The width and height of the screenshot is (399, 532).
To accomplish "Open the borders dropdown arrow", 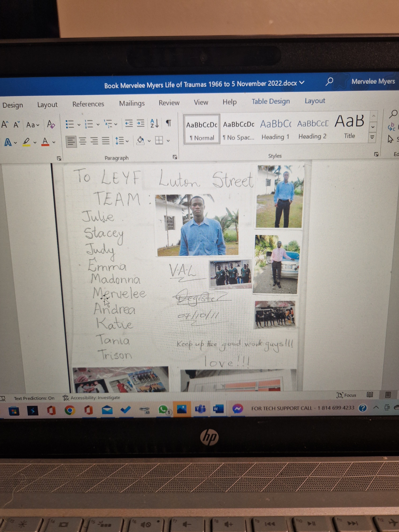I will [x=168, y=141].
